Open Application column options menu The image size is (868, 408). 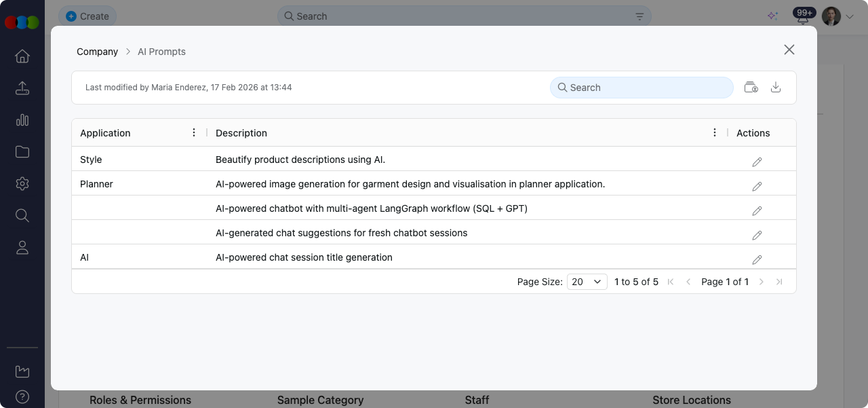194,133
